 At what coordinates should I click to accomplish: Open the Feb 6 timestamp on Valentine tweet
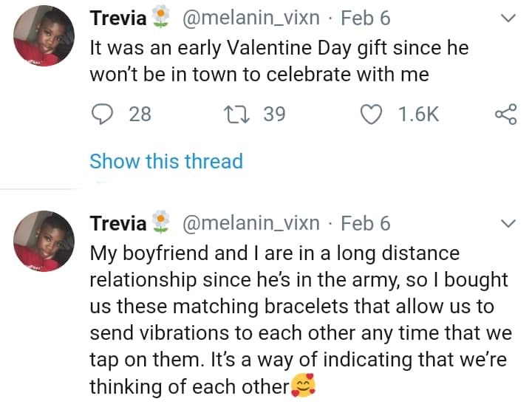point(365,18)
